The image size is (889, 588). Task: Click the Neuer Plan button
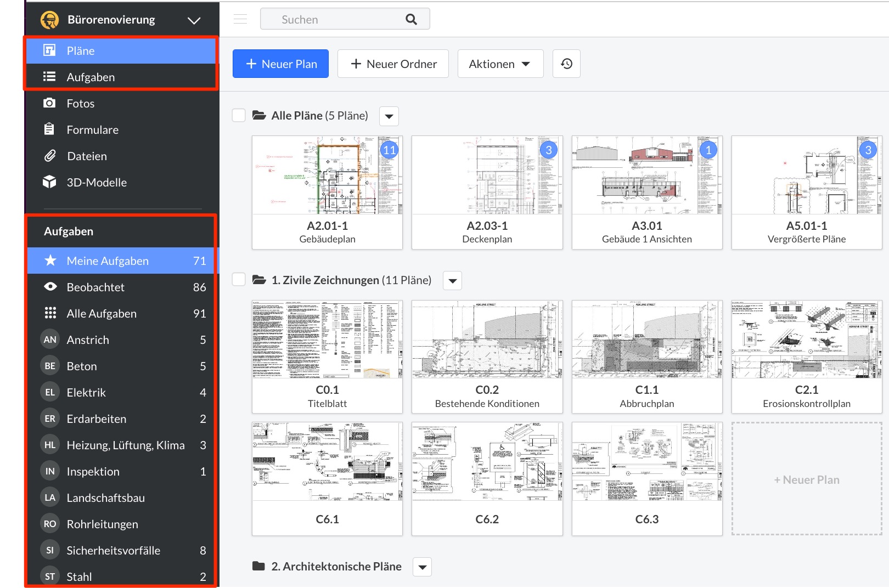280,64
